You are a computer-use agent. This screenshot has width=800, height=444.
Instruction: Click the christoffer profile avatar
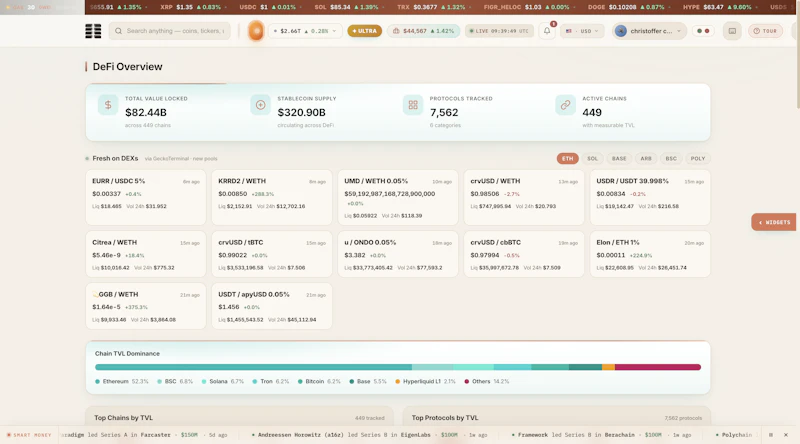[620, 31]
